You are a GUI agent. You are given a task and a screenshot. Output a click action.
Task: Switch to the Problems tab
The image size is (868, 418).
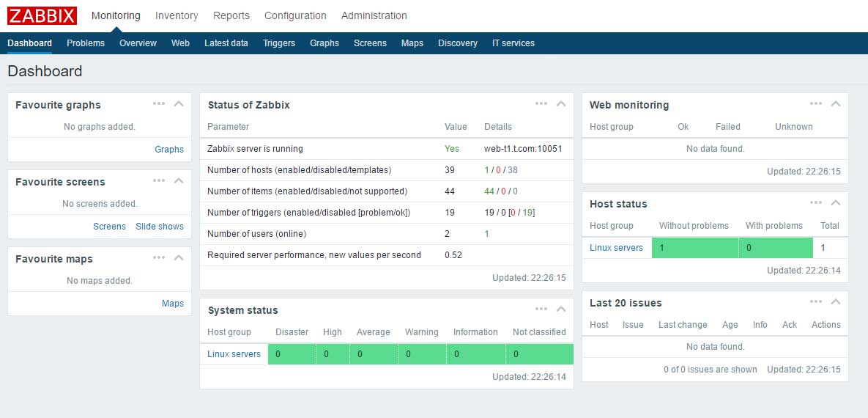[85, 43]
